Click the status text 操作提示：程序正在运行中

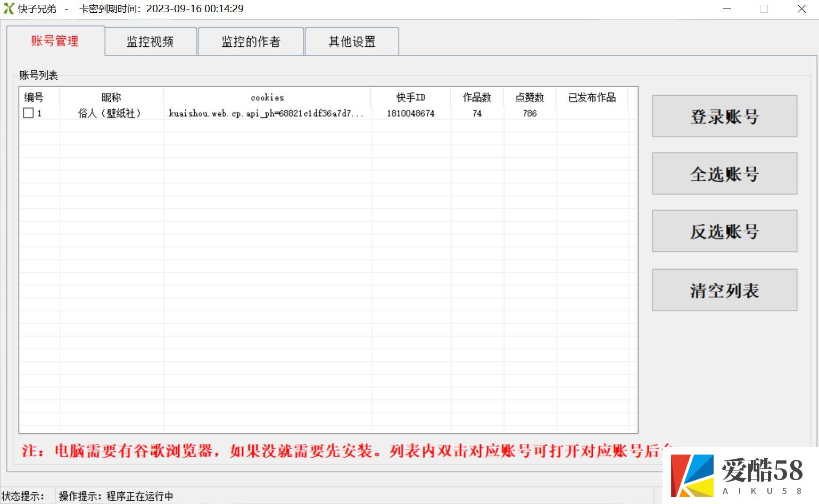(x=116, y=496)
